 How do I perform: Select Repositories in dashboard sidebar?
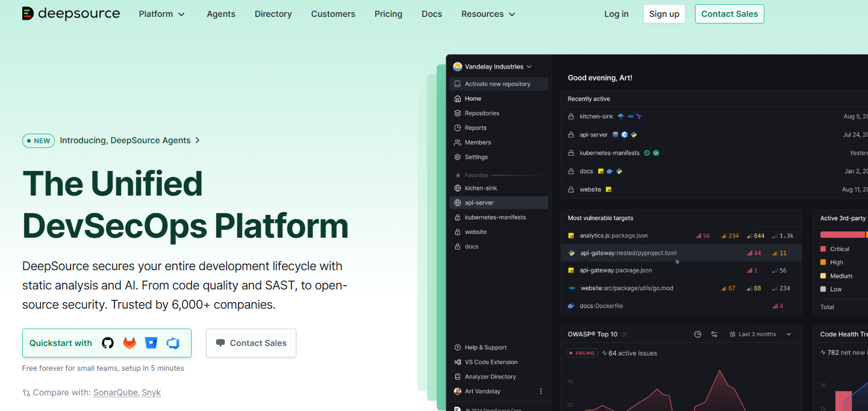(499, 113)
